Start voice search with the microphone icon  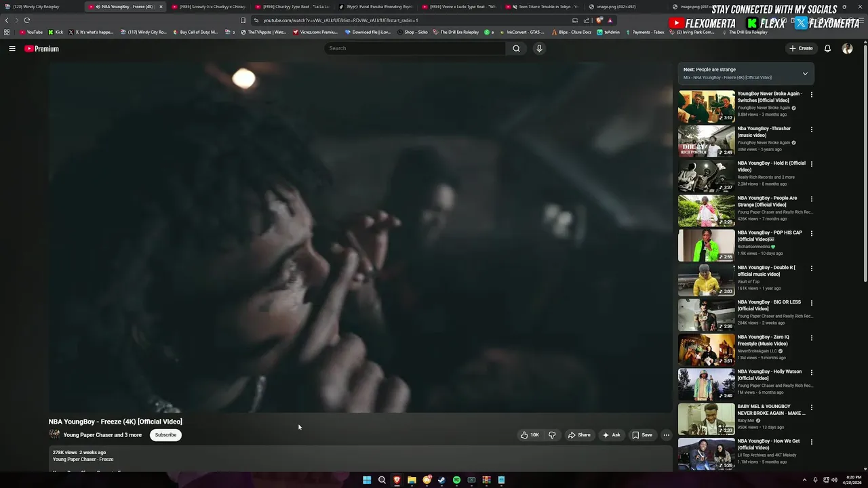(x=539, y=48)
